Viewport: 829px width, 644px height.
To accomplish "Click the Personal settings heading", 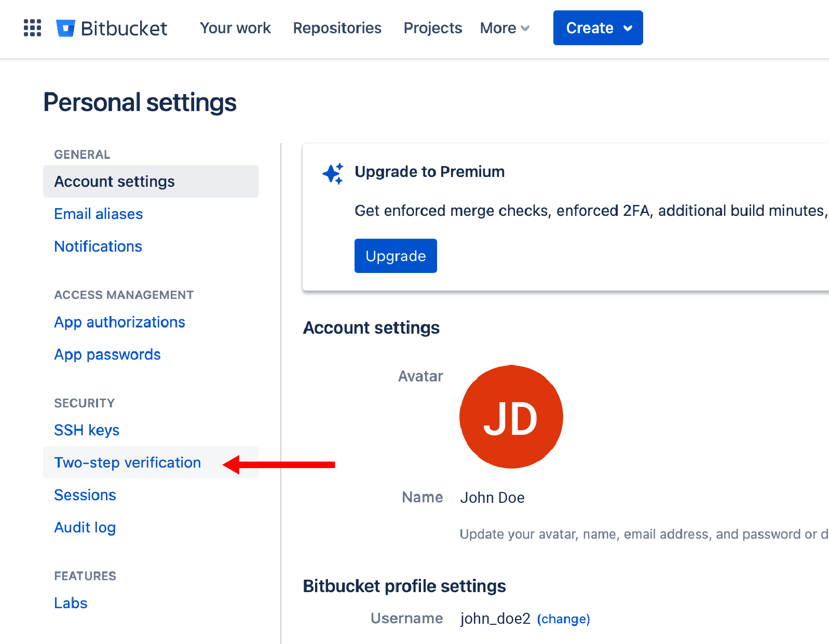I will (x=140, y=102).
